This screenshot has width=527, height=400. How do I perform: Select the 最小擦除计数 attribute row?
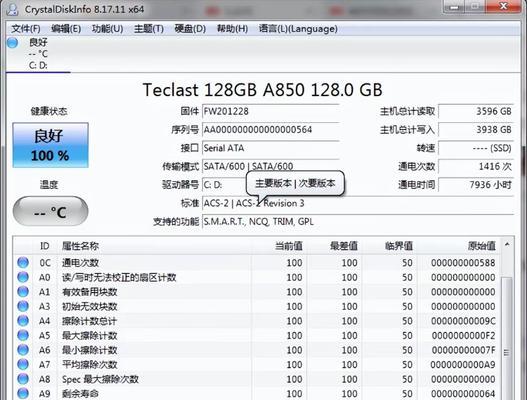click(x=257, y=350)
